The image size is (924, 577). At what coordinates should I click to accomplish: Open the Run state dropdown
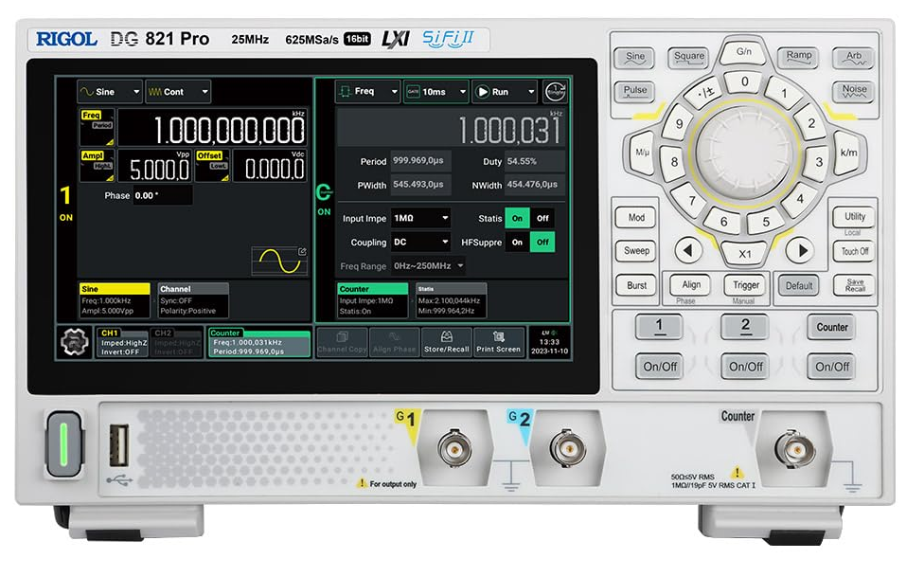[x=505, y=92]
